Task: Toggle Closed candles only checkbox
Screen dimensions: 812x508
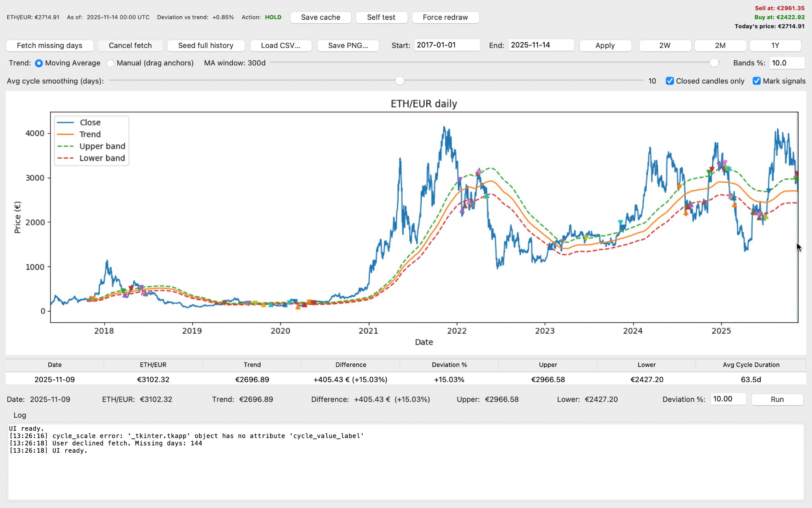Action: click(669, 81)
